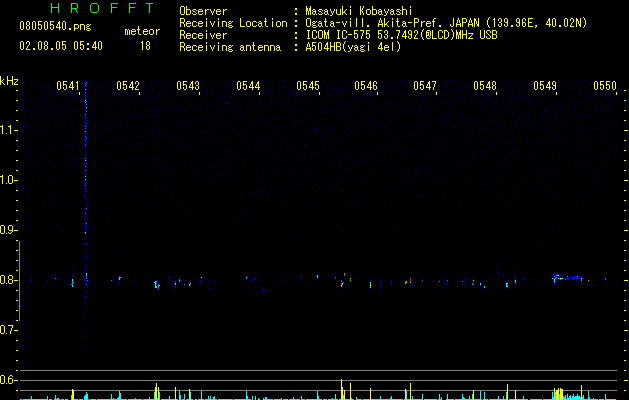The width and height of the screenshot is (629, 400).
Task: Click the Receiver field label
Action: click(203, 35)
